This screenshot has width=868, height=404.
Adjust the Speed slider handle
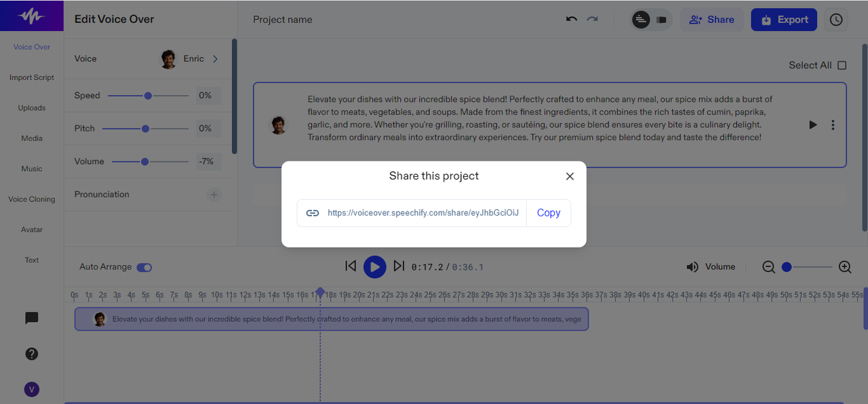(148, 96)
